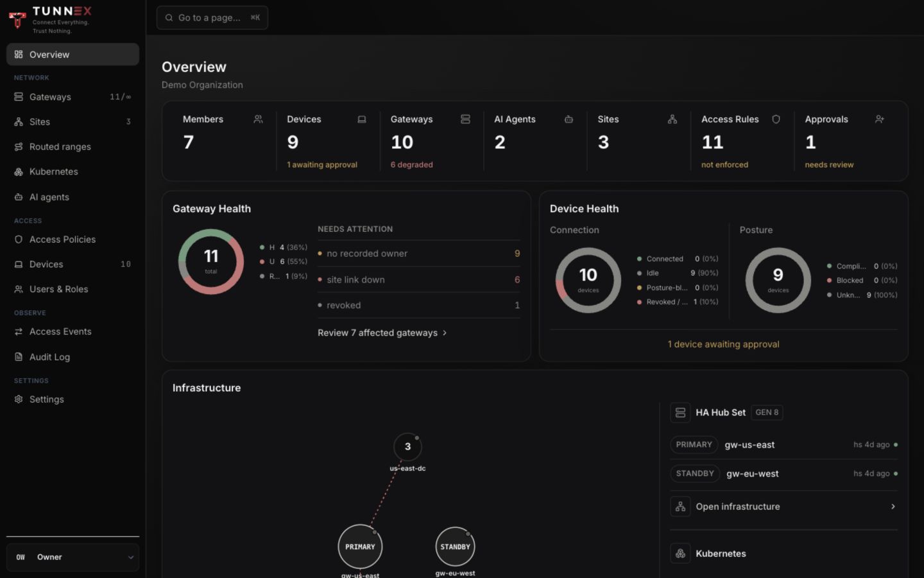
Task: Click the Approvals card user-plus icon
Action: [x=880, y=119]
